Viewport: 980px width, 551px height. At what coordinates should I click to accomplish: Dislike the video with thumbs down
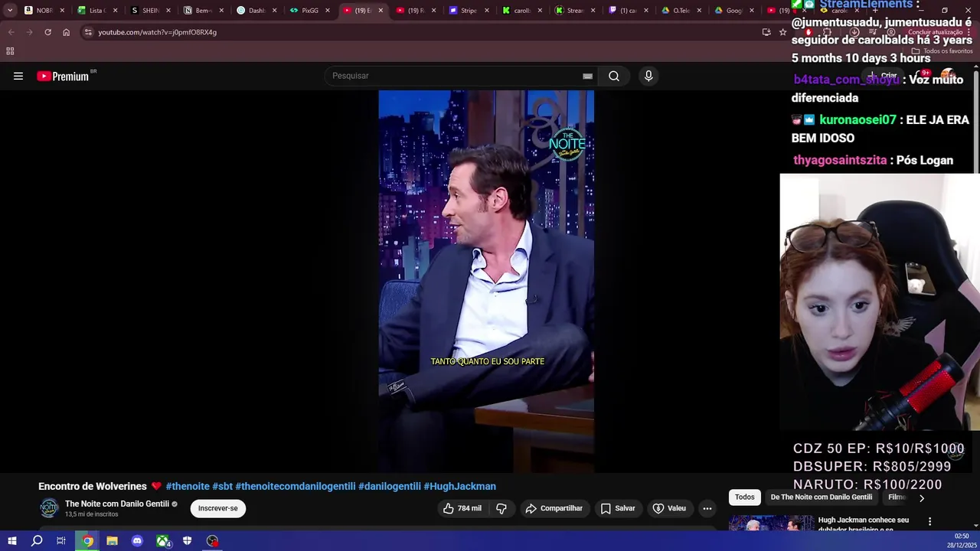501,508
